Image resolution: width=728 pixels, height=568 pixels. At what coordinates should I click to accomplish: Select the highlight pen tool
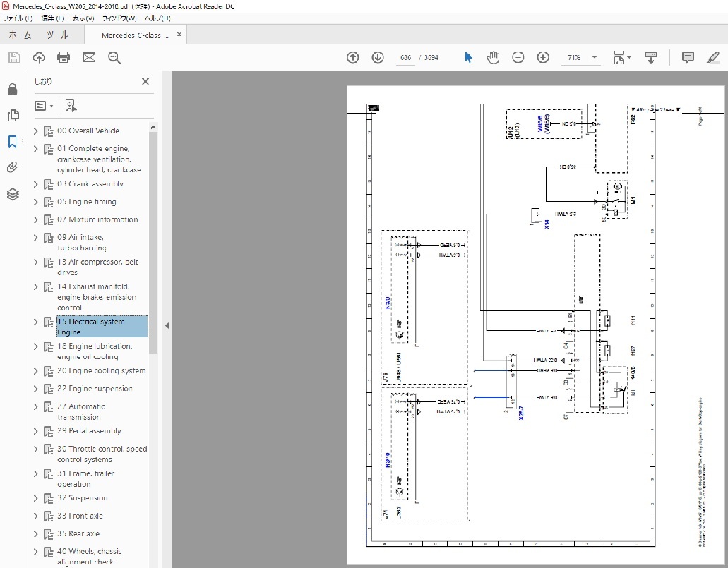[x=712, y=58]
